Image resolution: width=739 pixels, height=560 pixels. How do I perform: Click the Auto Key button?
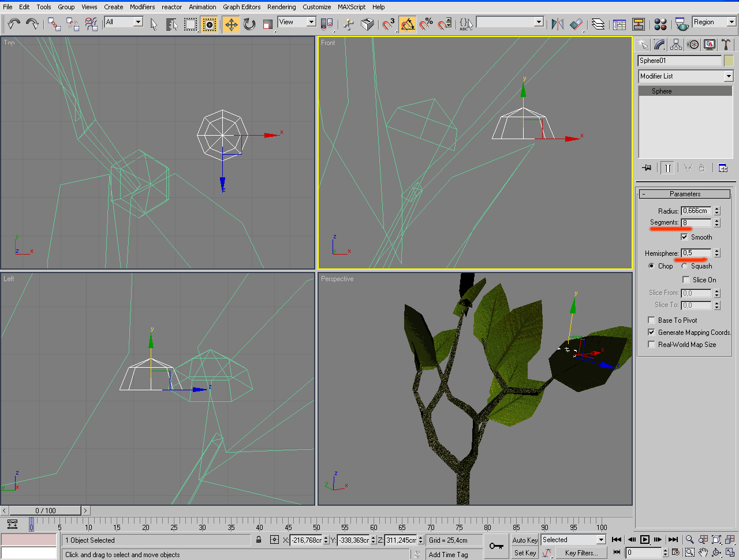click(x=525, y=540)
